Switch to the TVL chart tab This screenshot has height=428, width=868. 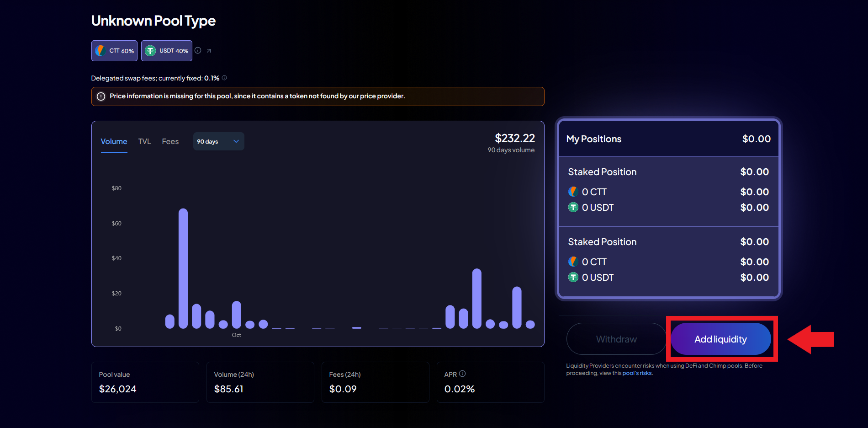click(x=144, y=142)
